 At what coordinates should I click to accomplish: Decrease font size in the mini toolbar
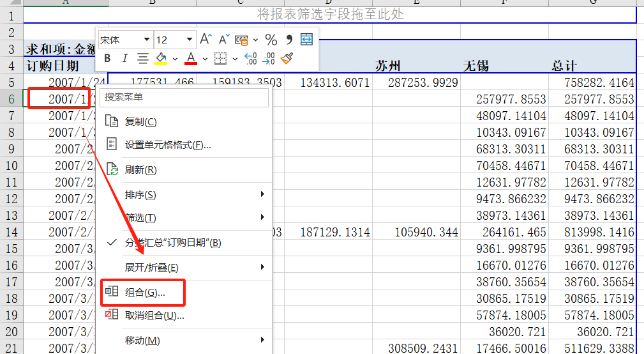(x=224, y=40)
